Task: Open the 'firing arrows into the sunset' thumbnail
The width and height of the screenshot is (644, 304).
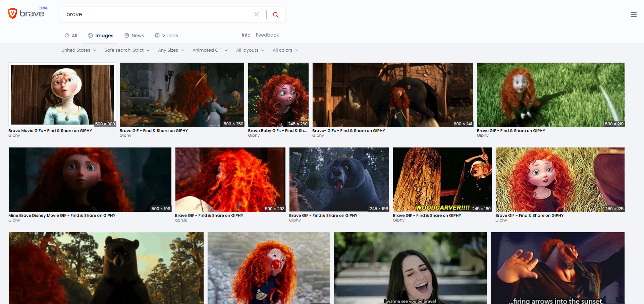Action: click(557, 268)
